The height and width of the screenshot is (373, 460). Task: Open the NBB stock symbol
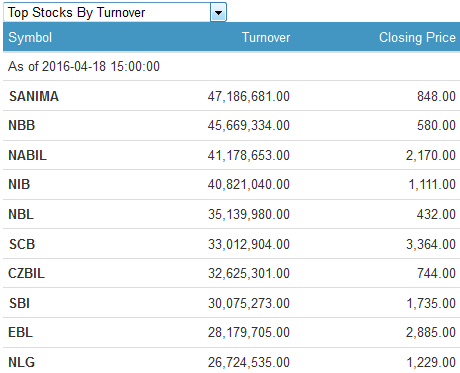(22, 125)
